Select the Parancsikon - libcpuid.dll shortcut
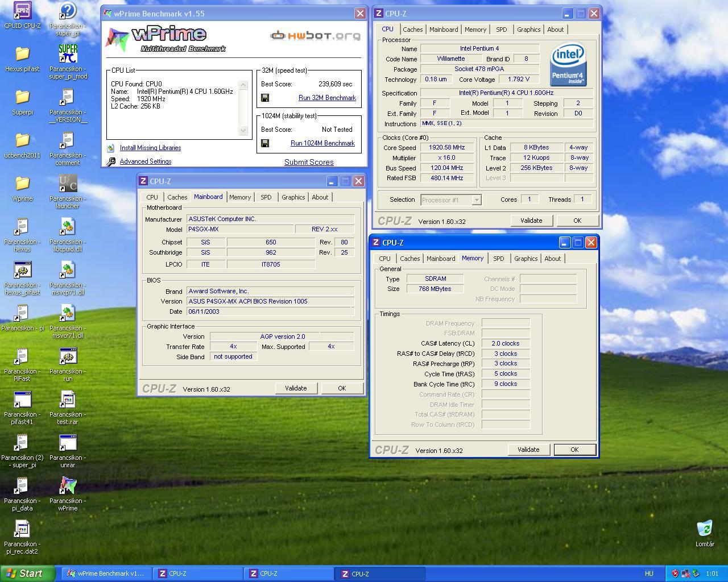The height and width of the screenshot is (582, 728). click(x=68, y=234)
